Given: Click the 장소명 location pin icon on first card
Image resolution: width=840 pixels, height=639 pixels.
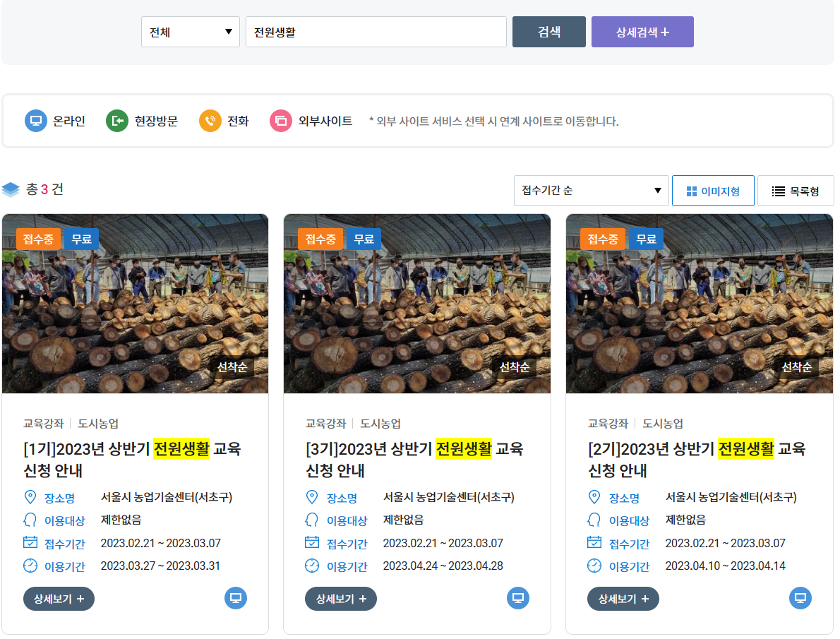Looking at the screenshot, I should click(29, 497).
